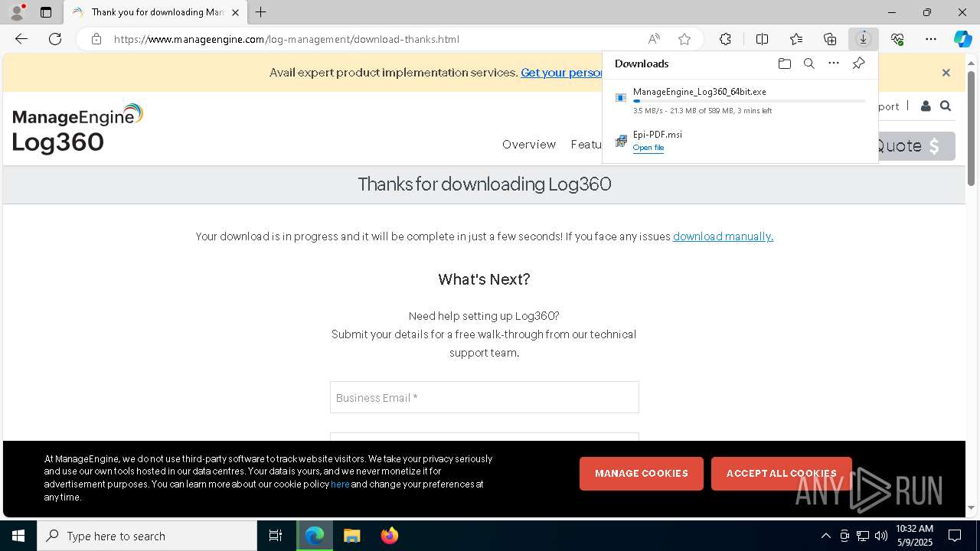The height and width of the screenshot is (551, 980).
Task: Open the Windows Start menu
Action: point(18,536)
